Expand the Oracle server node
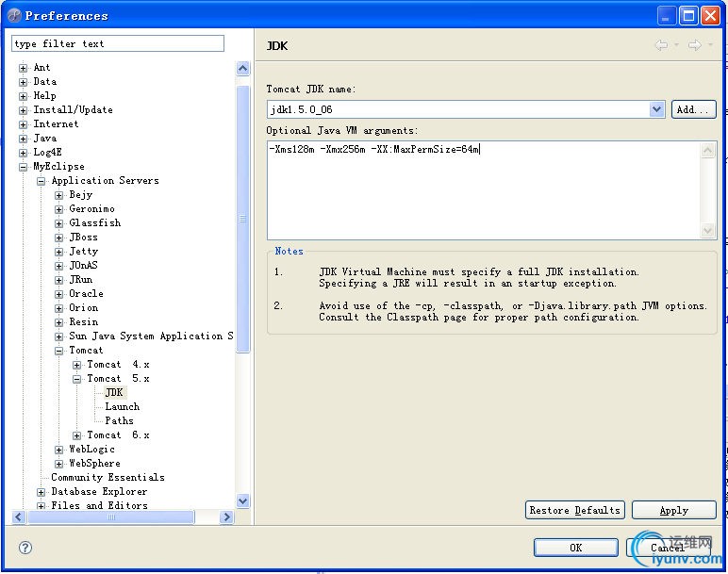The height and width of the screenshot is (574, 728). click(x=59, y=294)
